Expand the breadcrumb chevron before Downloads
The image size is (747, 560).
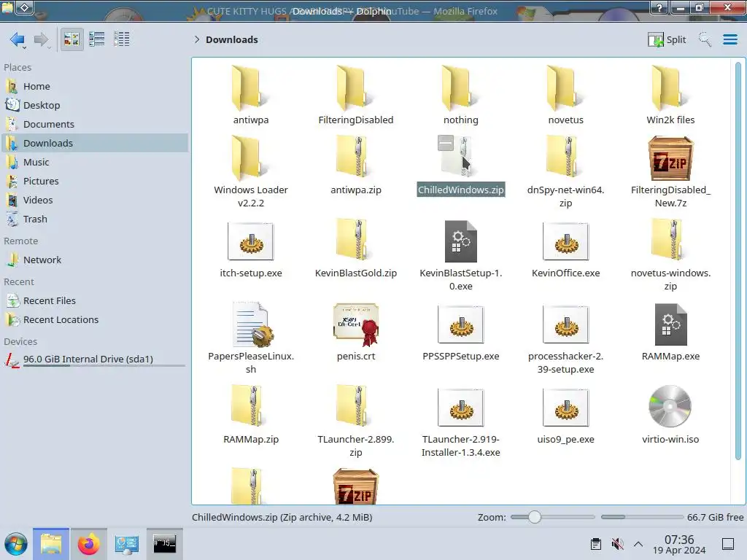click(x=197, y=39)
